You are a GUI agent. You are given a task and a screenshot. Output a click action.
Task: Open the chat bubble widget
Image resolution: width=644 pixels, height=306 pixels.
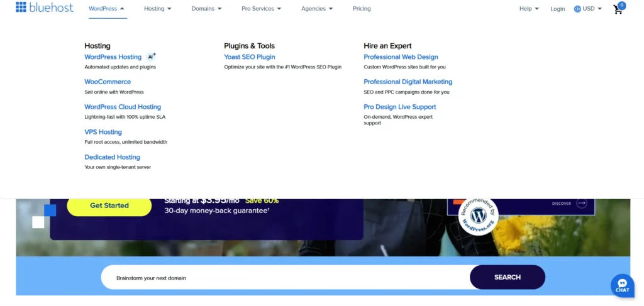[x=622, y=285]
